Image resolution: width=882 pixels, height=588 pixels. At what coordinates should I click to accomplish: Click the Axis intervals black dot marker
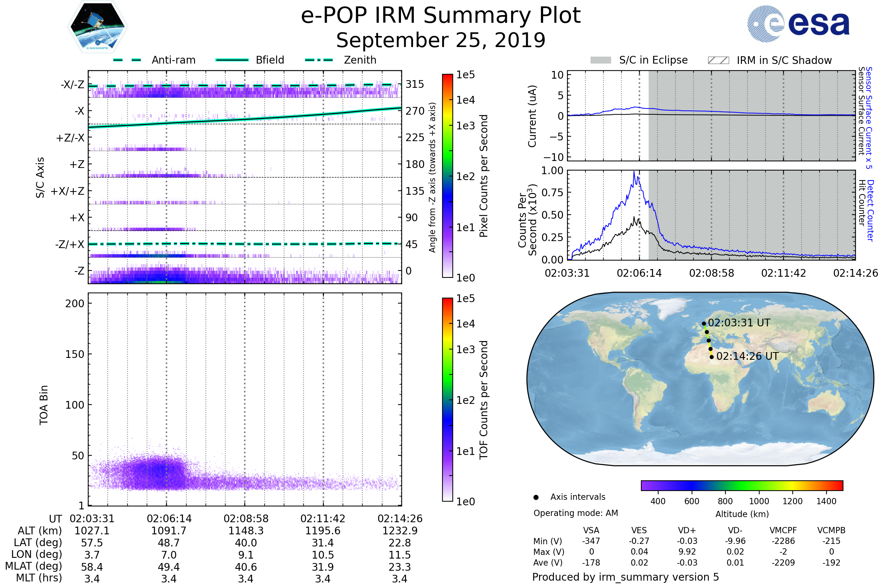pyautogui.click(x=536, y=497)
